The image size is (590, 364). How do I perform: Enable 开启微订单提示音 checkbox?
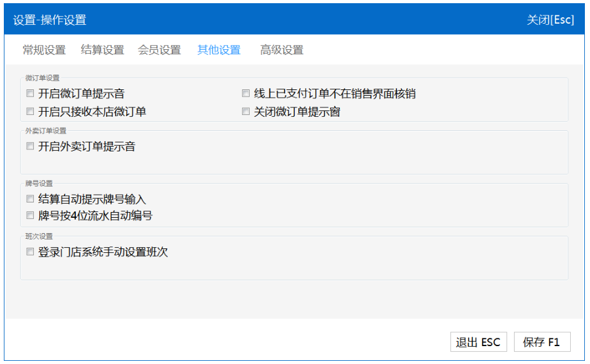tap(30, 93)
